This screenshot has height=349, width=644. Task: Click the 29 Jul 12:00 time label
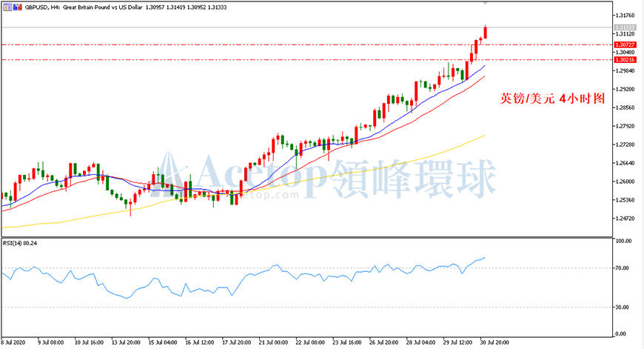click(x=457, y=342)
